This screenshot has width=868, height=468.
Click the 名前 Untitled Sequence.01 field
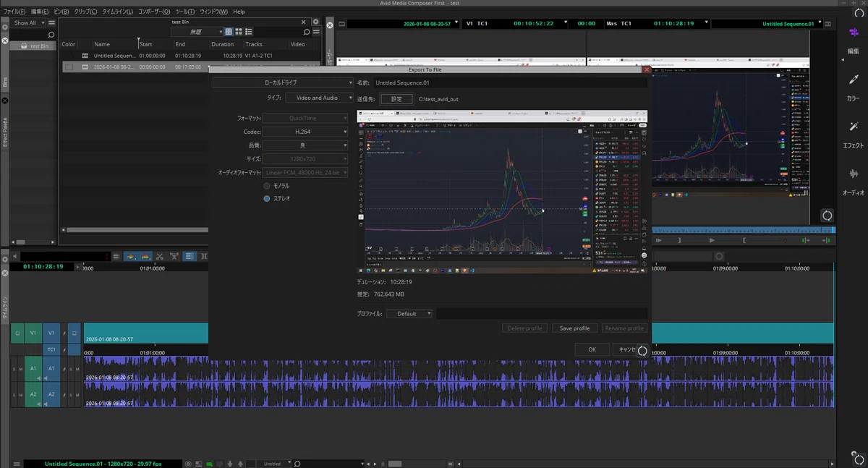(510, 83)
